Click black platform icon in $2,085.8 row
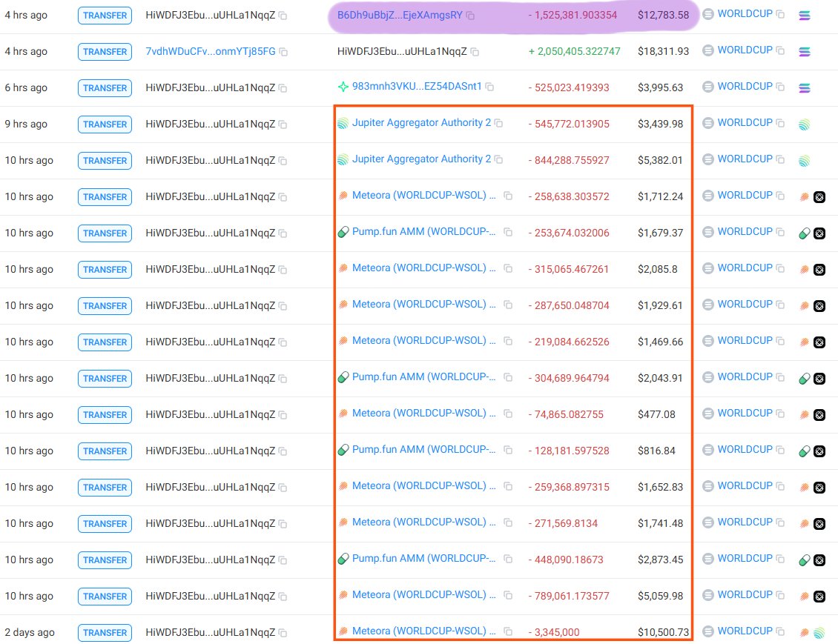838x644 pixels. point(819,270)
